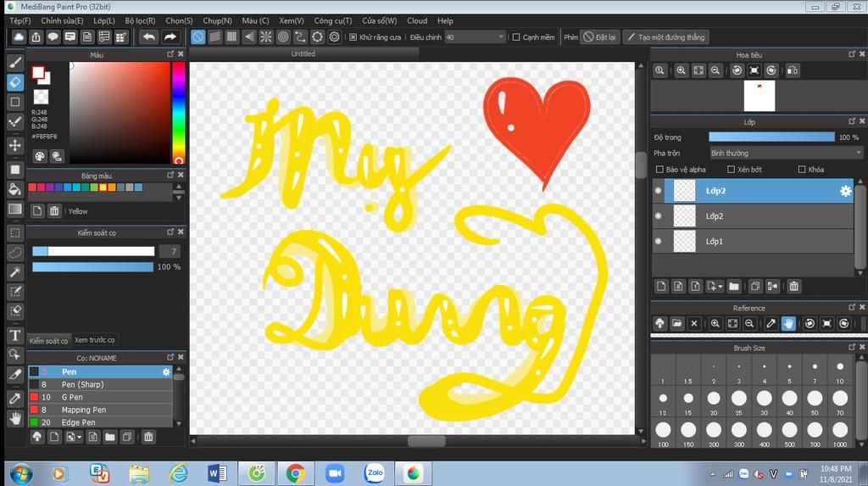The width and height of the screenshot is (868, 486).
Task: Select the Lasso selection tool
Action: click(x=15, y=253)
